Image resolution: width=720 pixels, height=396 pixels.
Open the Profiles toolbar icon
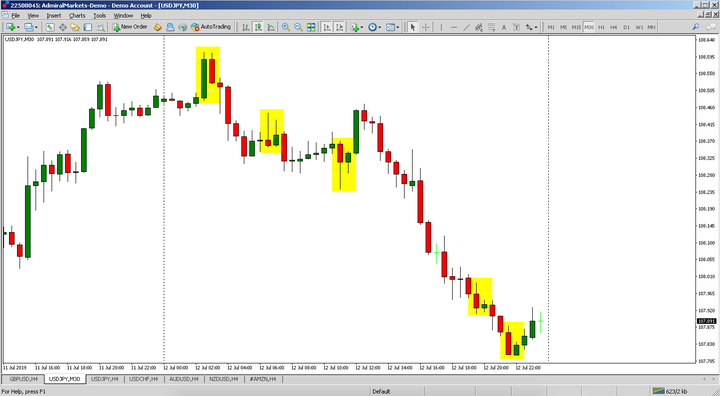pos(28,27)
